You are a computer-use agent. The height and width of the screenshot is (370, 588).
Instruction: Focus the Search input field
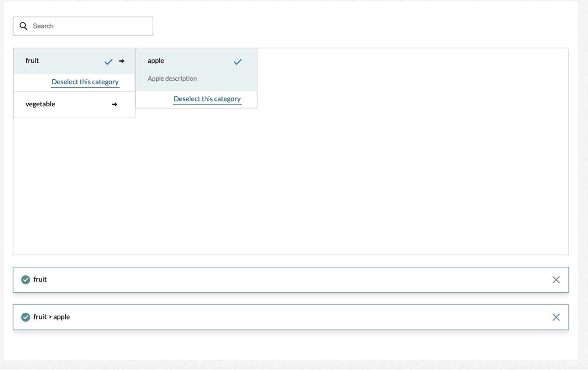[83, 26]
